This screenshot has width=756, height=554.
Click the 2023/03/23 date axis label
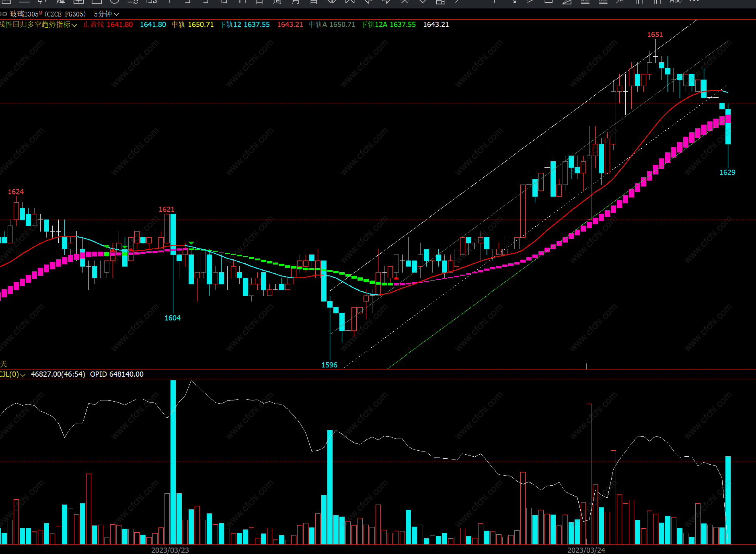(170, 550)
